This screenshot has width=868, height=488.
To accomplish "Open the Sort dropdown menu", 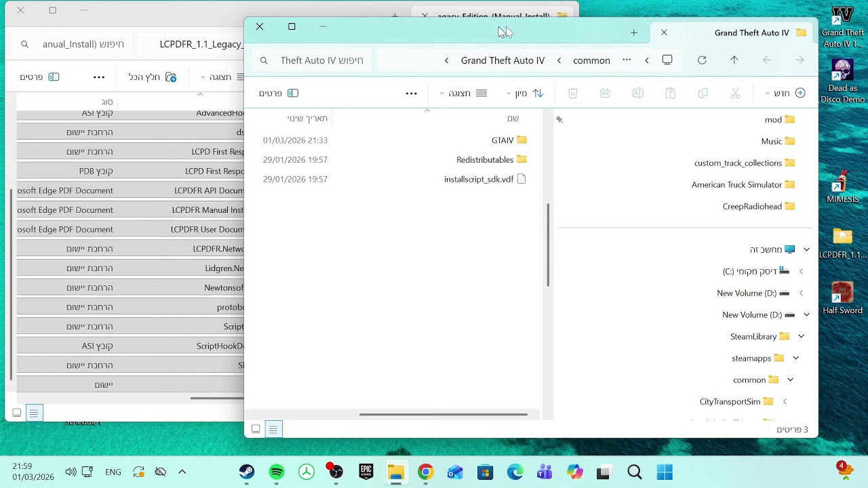I will click(525, 94).
